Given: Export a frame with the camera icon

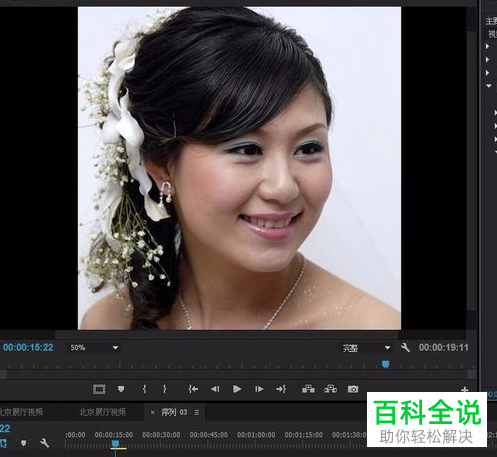Looking at the screenshot, I should pos(353,389).
